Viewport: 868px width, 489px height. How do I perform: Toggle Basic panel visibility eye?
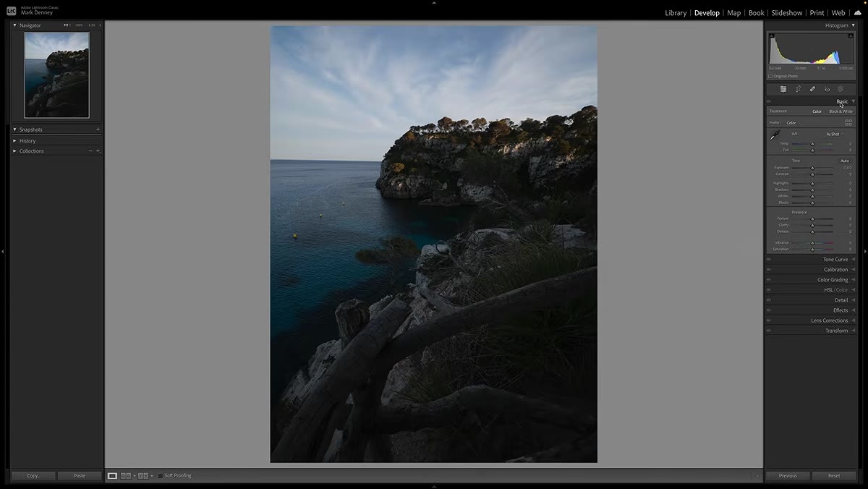769,101
